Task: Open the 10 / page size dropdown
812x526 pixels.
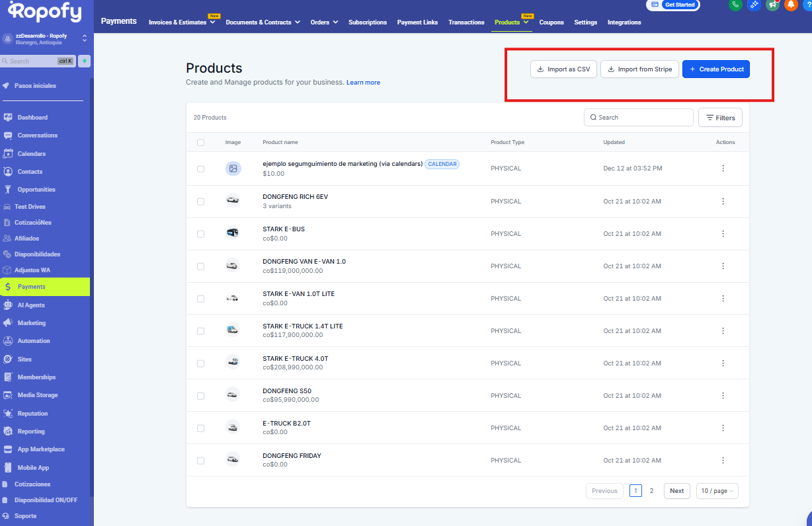Action: click(717, 491)
